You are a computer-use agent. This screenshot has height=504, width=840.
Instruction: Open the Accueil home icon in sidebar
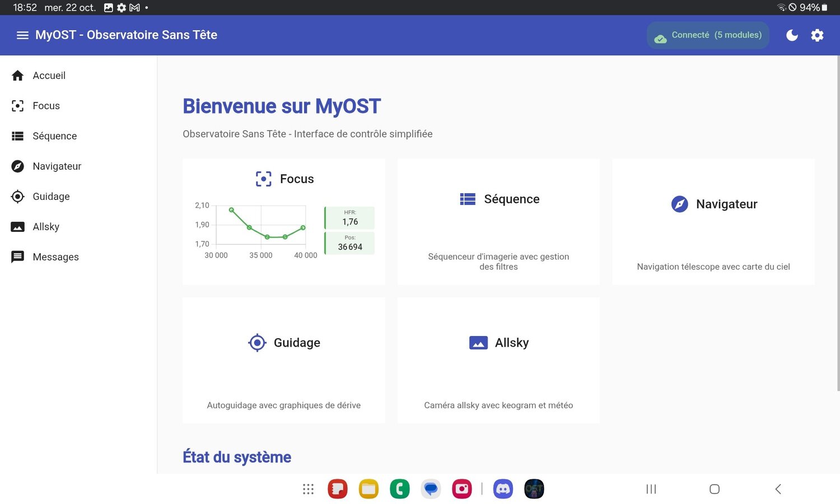pyautogui.click(x=17, y=75)
